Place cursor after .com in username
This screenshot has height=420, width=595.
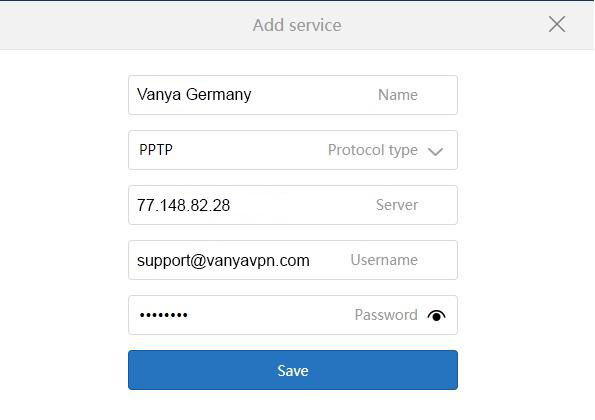click(310, 260)
